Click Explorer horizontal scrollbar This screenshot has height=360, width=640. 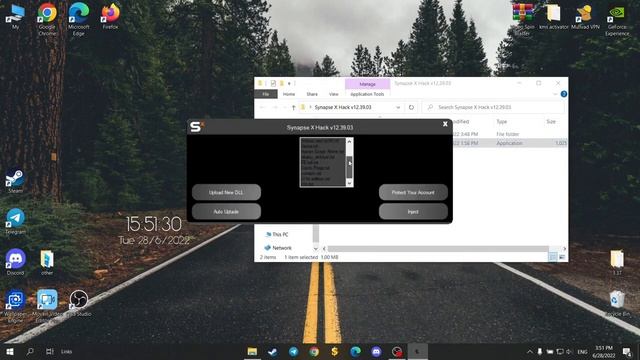(438, 249)
